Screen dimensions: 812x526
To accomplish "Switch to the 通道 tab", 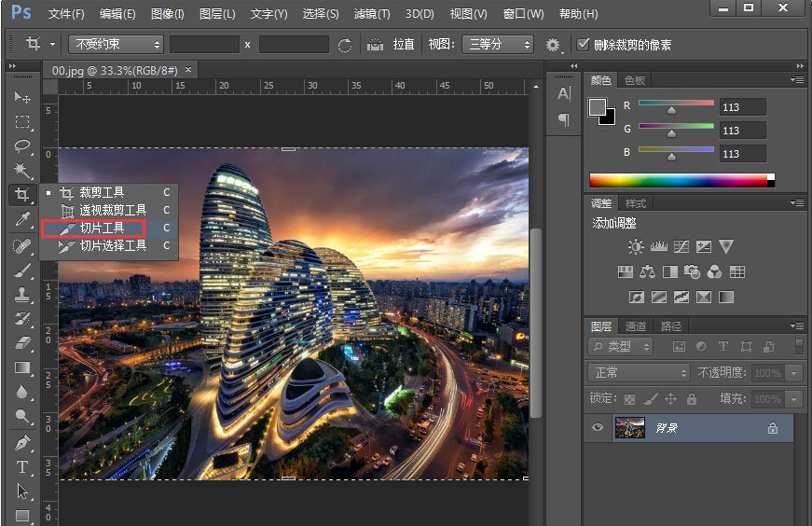I will [x=636, y=326].
